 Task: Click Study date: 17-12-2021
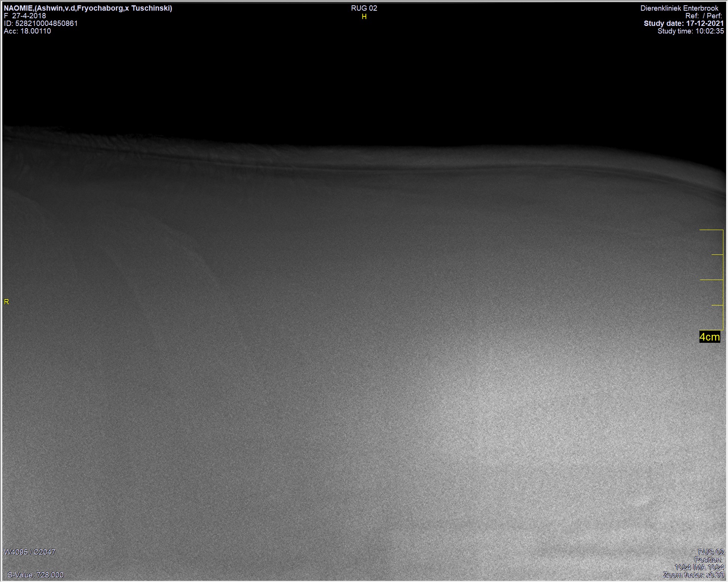click(x=684, y=23)
